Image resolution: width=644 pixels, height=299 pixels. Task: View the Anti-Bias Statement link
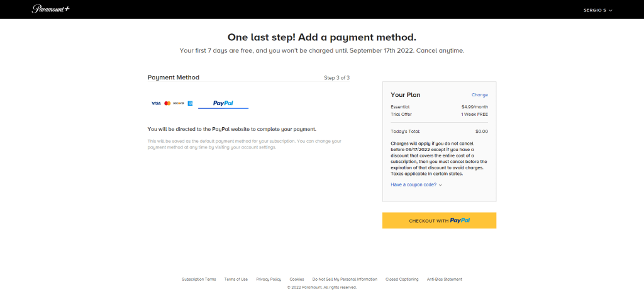pos(444,279)
